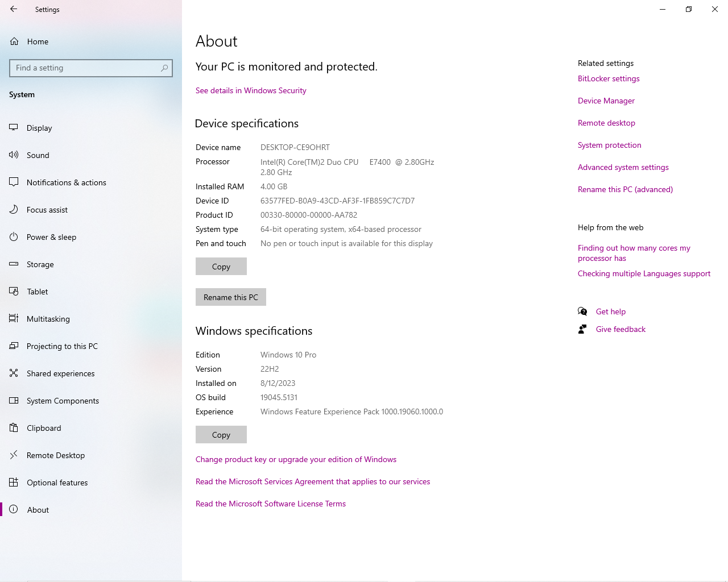Click the Storage drive icon
The width and height of the screenshot is (728, 582).
click(x=14, y=264)
